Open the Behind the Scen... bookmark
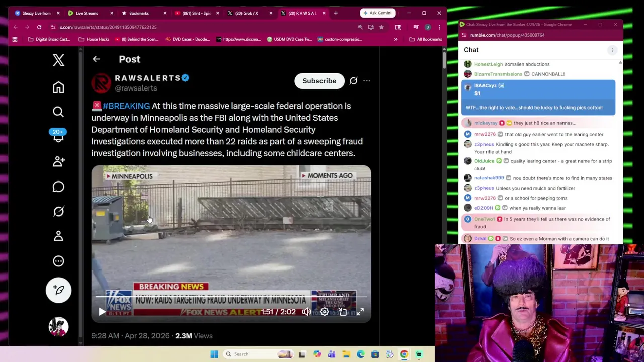This screenshot has width=644, height=362. (x=137, y=39)
